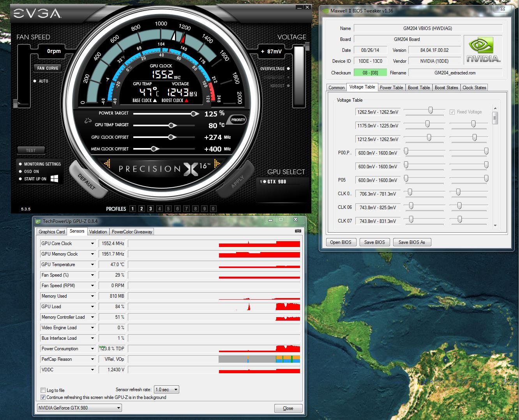The width and height of the screenshot is (519, 420).
Task: Toggle OSD ON
Action: [x=20, y=171]
